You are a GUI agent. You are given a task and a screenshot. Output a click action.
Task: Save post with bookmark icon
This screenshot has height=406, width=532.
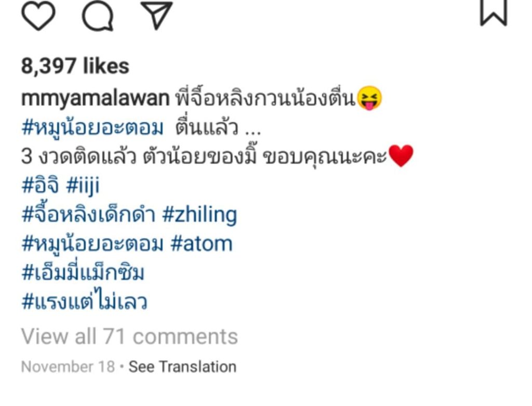494,12
